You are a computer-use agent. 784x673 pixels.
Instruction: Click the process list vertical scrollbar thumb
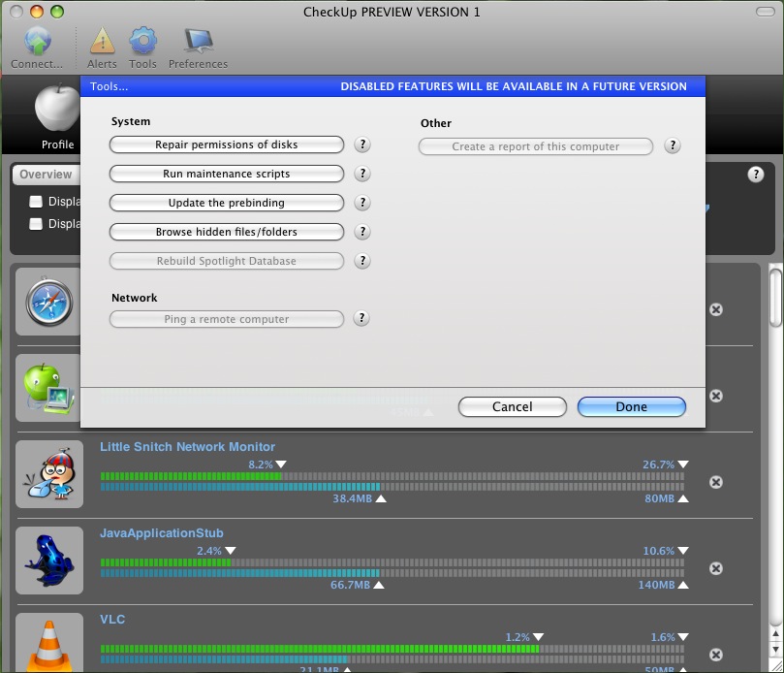tap(775, 298)
